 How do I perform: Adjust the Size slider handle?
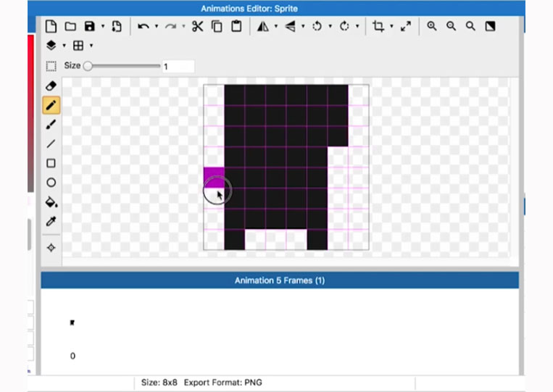point(88,66)
